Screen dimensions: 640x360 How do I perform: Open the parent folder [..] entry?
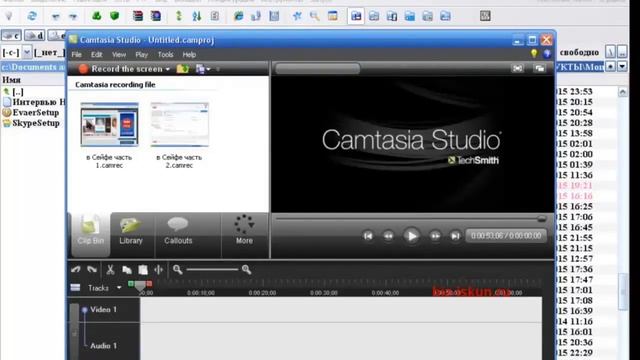(13, 91)
